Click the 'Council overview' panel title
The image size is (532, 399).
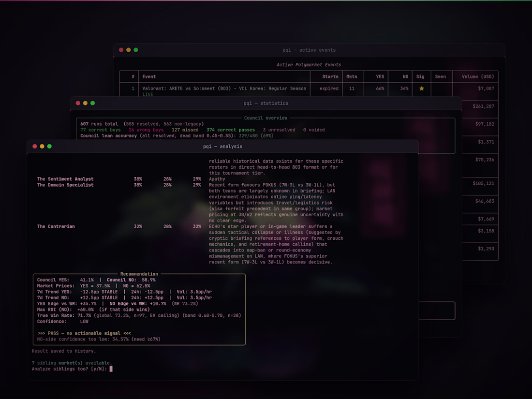[266, 118]
